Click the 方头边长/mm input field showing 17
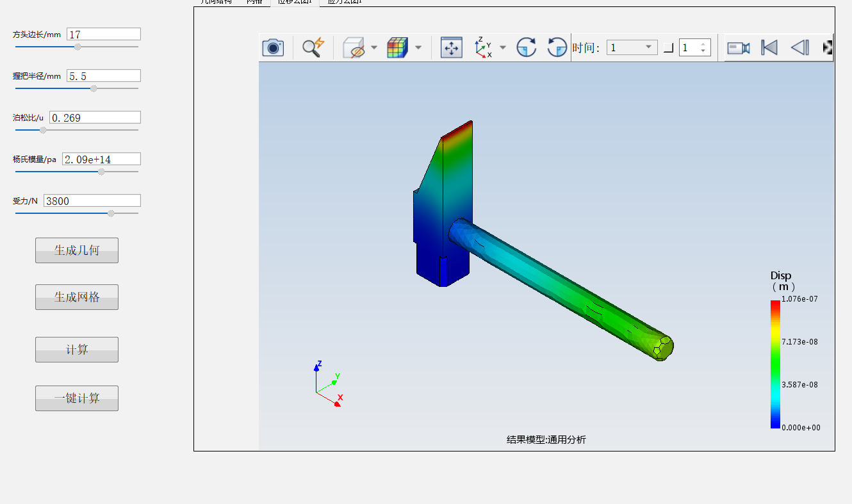The height and width of the screenshot is (504, 852). click(x=104, y=34)
